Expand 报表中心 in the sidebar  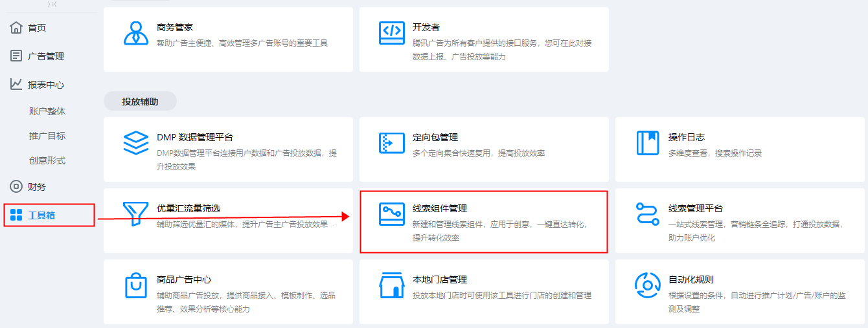point(45,85)
